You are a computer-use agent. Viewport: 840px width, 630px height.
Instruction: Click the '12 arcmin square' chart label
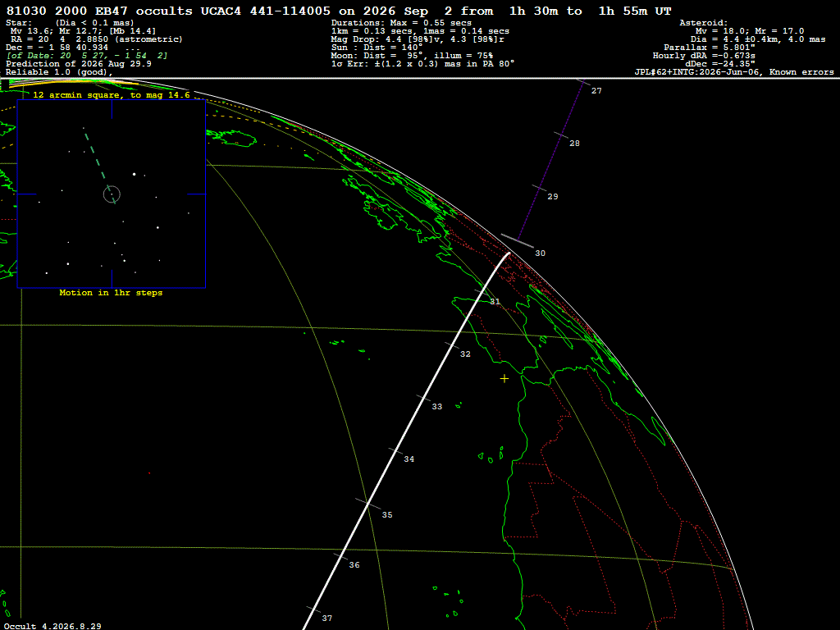pyautogui.click(x=112, y=95)
